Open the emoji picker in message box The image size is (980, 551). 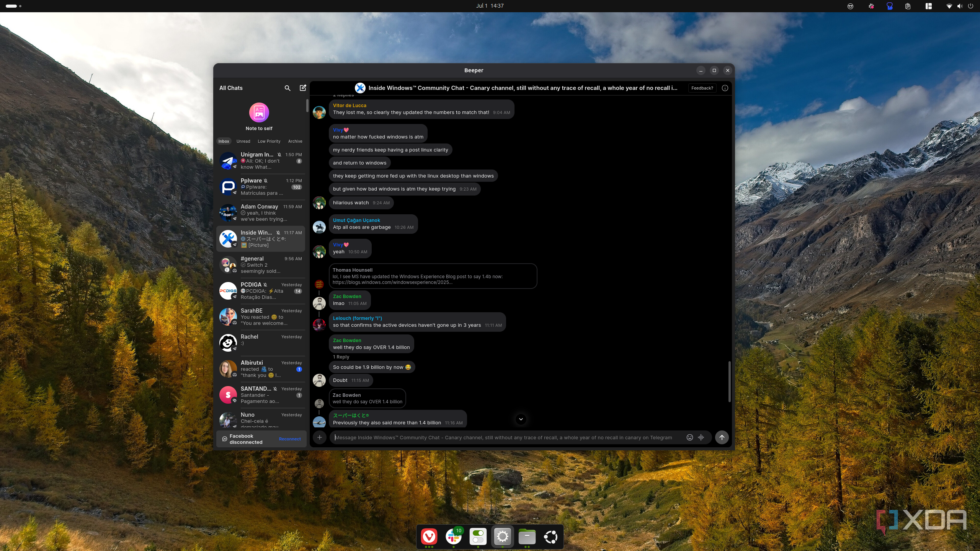690,437
